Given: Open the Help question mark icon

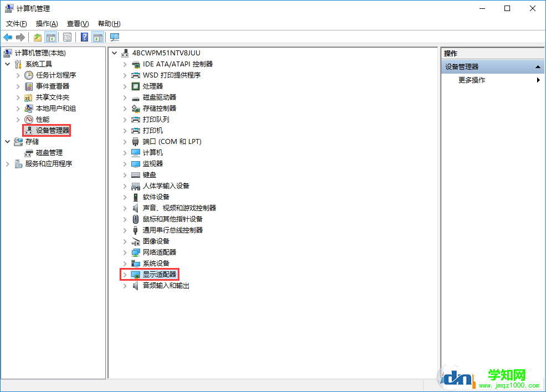Looking at the screenshot, I should 84,37.
